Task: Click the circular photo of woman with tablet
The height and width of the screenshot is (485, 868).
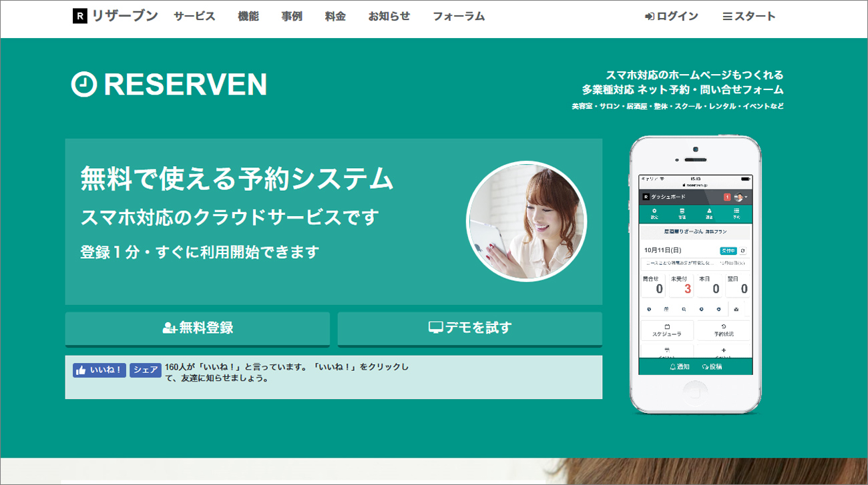Action: (526, 221)
